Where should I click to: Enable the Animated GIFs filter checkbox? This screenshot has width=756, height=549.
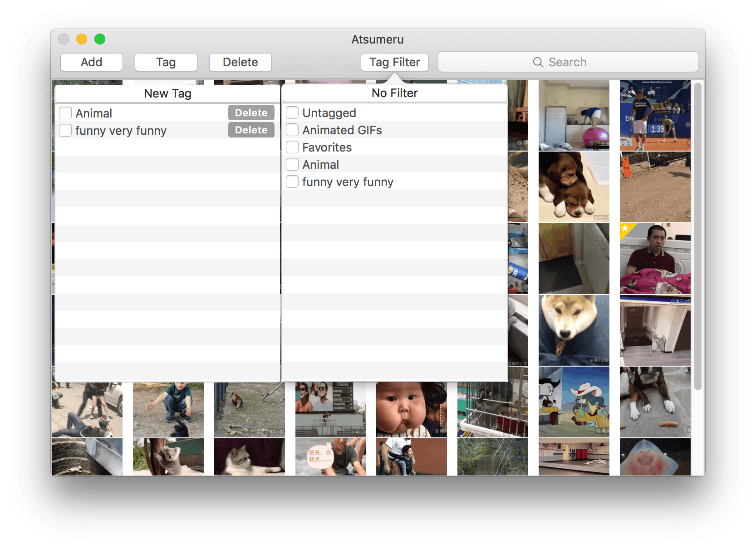(x=292, y=130)
